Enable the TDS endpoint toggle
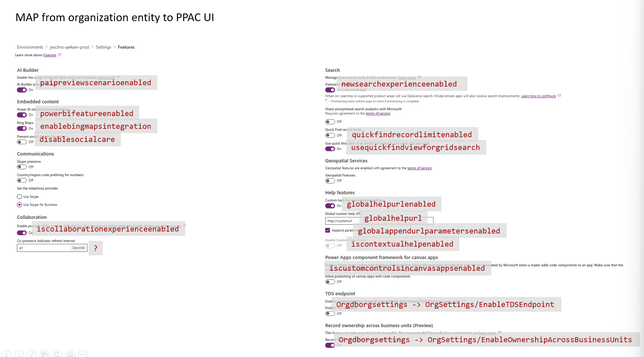The image size is (644, 357). point(330,313)
